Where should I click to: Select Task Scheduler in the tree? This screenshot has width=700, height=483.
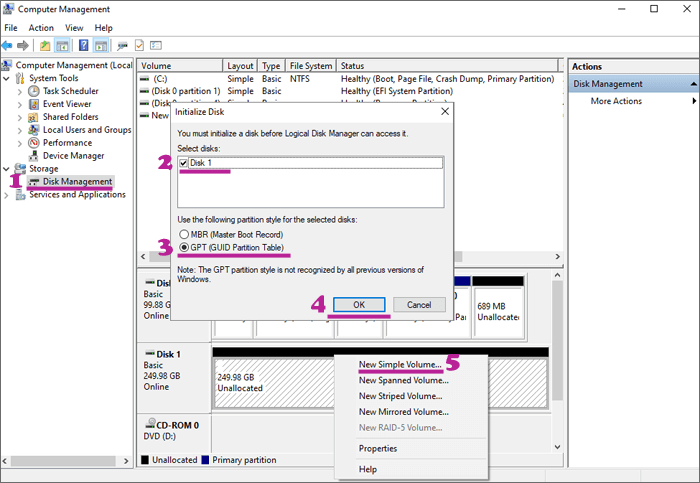click(x=71, y=91)
